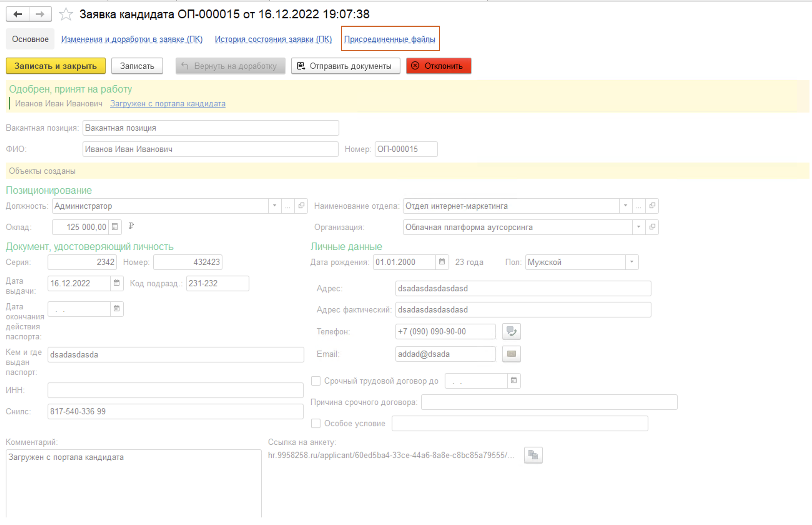Image resolution: width=812 pixels, height=525 pixels.
Task: Click Отправить документы button
Action: (345, 66)
